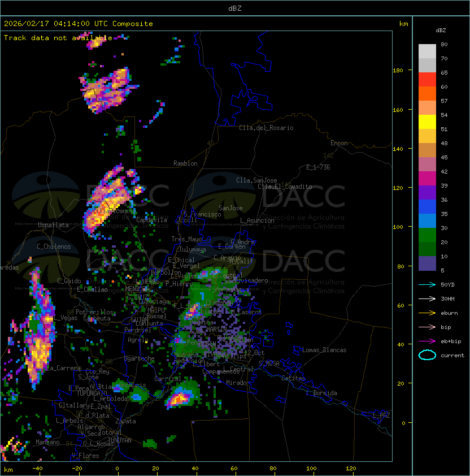This screenshot has width=470, height=476.
Task: Click the 'Potrerillos' map label
Action: (94, 312)
